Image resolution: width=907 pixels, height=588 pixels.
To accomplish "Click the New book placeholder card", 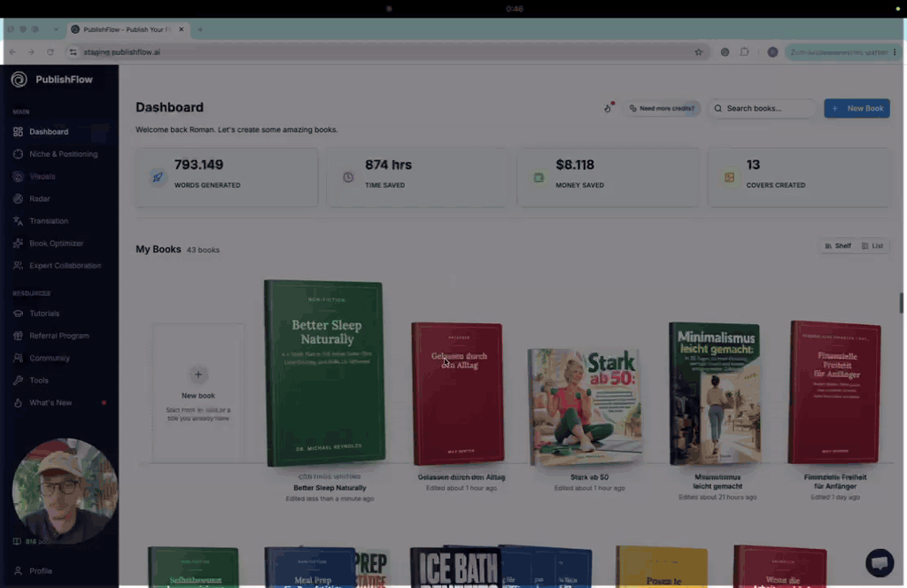I will 198,393.
